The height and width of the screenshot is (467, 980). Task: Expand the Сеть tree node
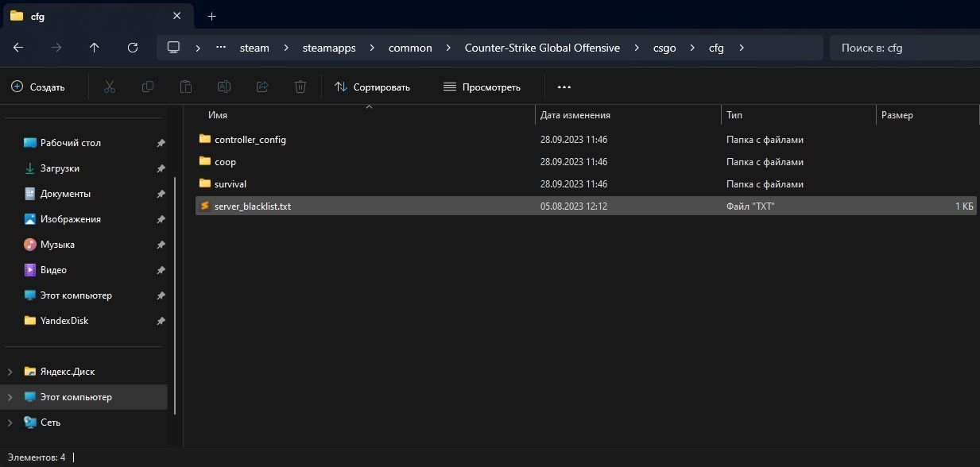10,423
